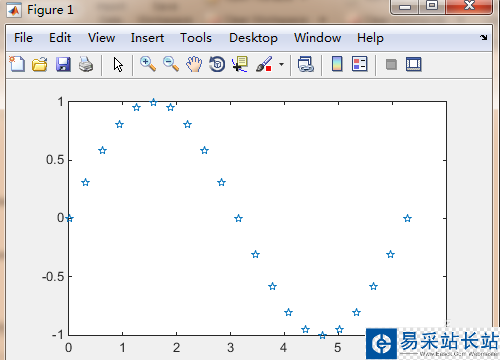The image size is (500, 360).
Task: Click the Show Plot Tools and Dock icon
Action: [414, 64]
